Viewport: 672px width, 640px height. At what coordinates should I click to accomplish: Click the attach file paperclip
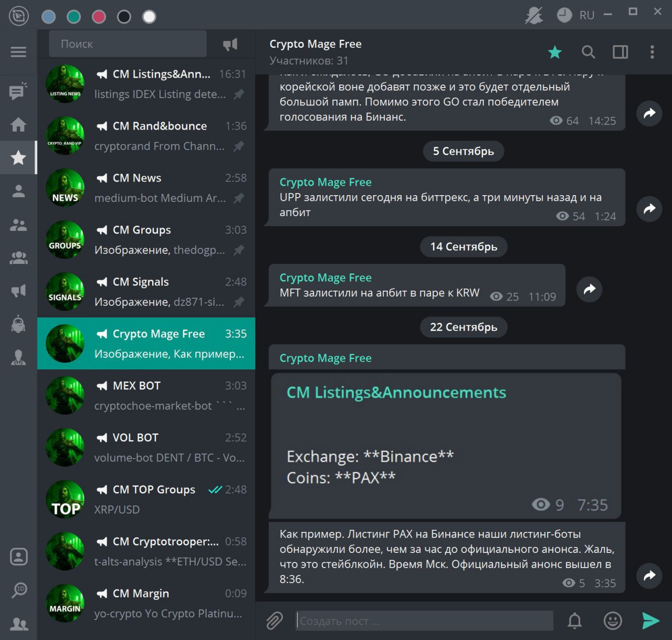pos(274,621)
